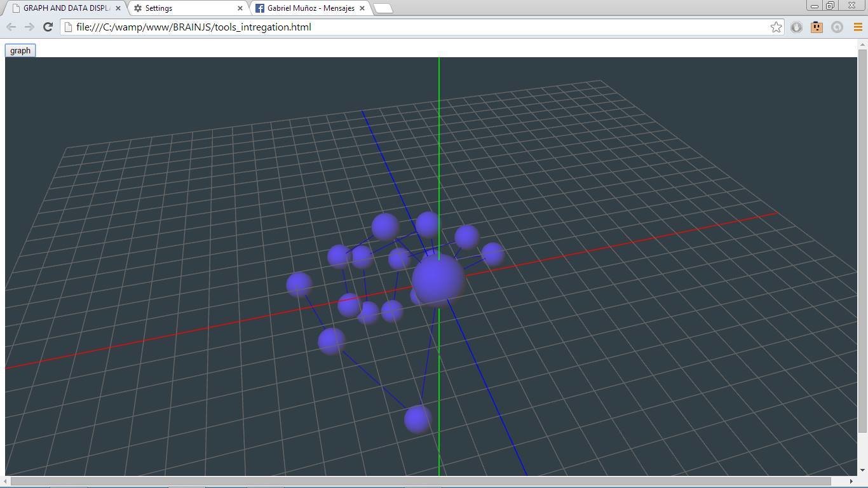The image size is (868, 488).
Task: Click the orange face extension icon
Action: pos(817,27)
